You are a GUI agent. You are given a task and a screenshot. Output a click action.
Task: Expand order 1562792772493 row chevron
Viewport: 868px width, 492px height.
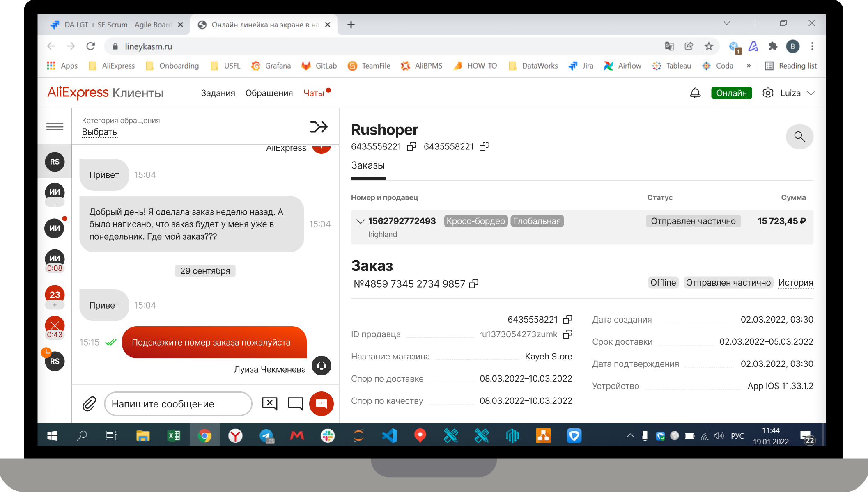tap(360, 222)
